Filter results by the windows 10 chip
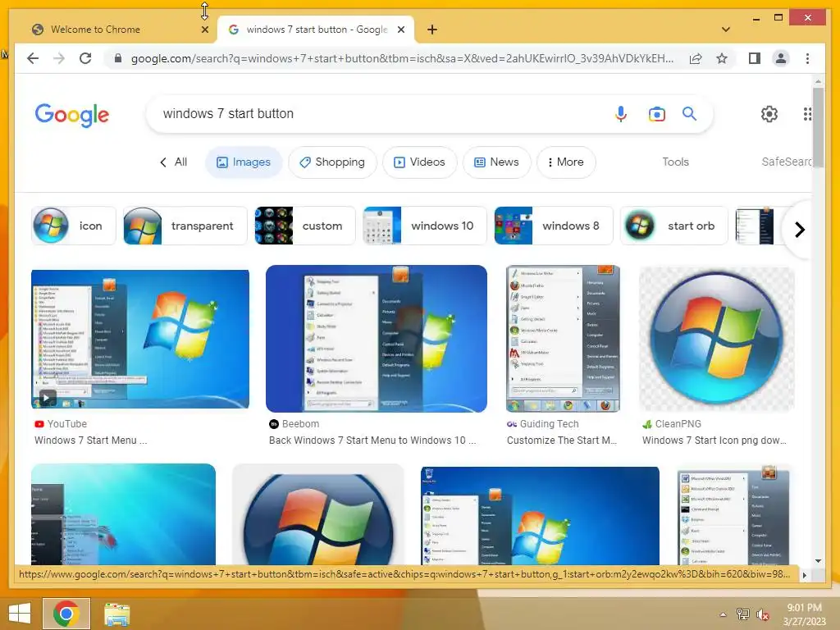Image resolution: width=840 pixels, height=630 pixels. [424, 226]
